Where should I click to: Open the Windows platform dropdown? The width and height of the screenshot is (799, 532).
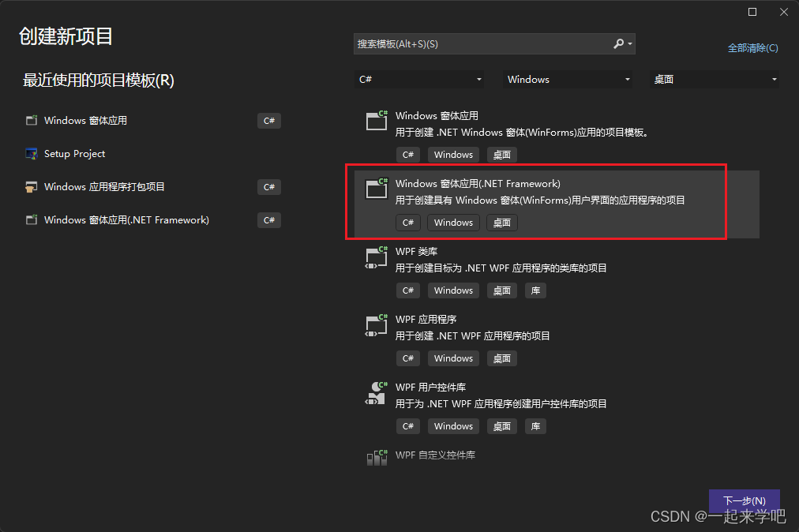tap(567, 79)
